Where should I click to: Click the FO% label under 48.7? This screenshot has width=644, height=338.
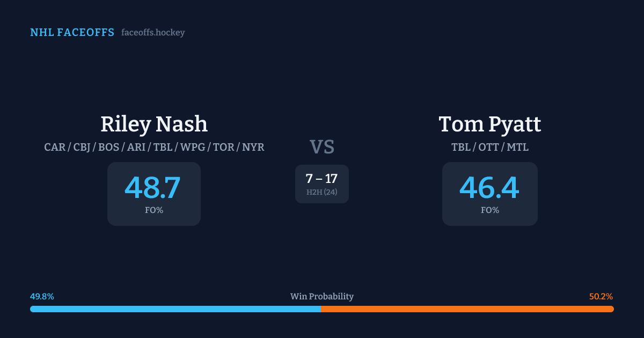pos(154,210)
